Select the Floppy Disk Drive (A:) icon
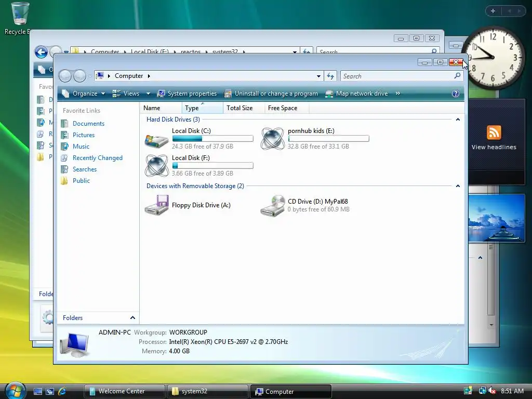This screenshot has height=399, width=532. (156, 205)
